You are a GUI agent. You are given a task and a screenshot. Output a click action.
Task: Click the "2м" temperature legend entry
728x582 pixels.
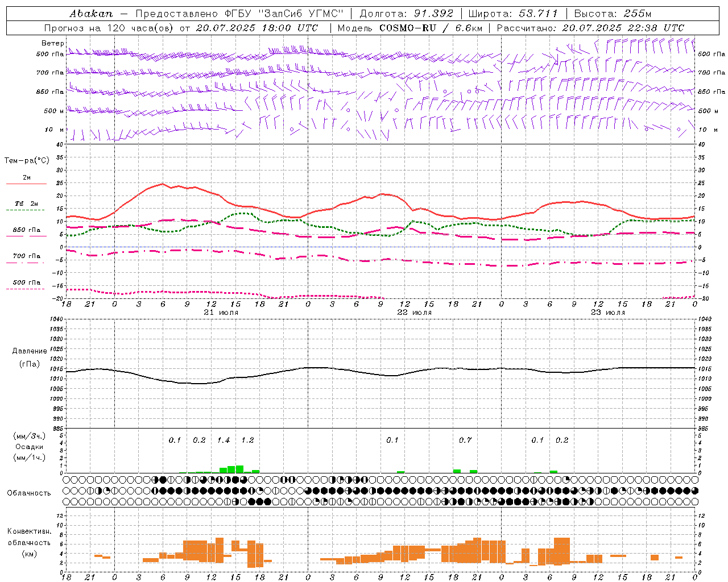27,177
